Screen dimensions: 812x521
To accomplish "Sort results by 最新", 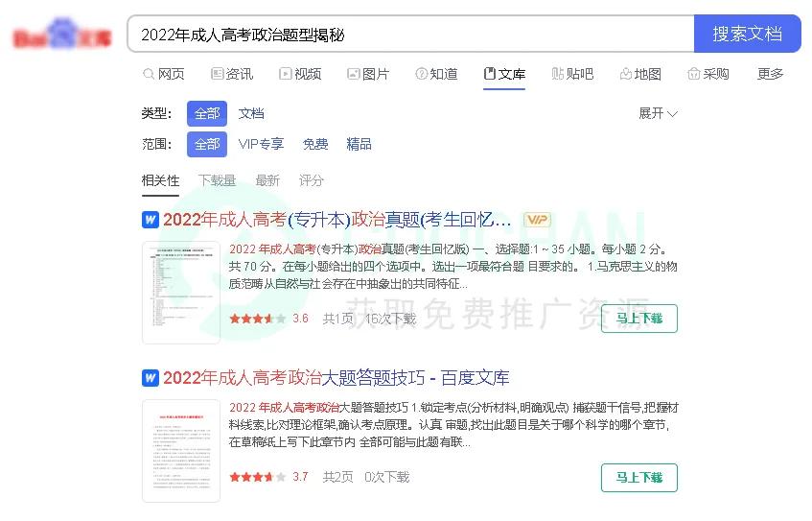I will (267, 181).
